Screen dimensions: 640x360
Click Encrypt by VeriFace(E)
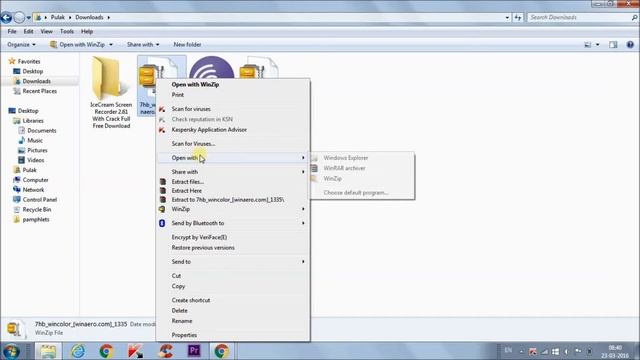(233, 237)
